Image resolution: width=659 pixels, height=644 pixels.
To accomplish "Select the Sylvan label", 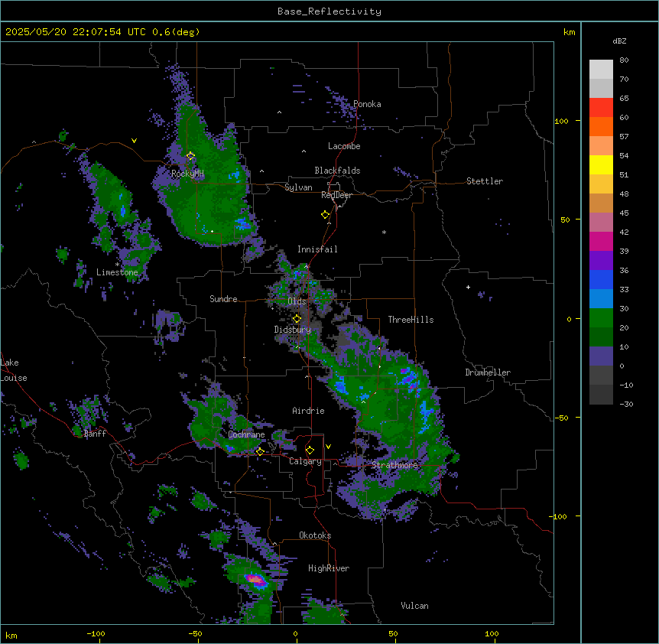I will (x=298, y=187).
